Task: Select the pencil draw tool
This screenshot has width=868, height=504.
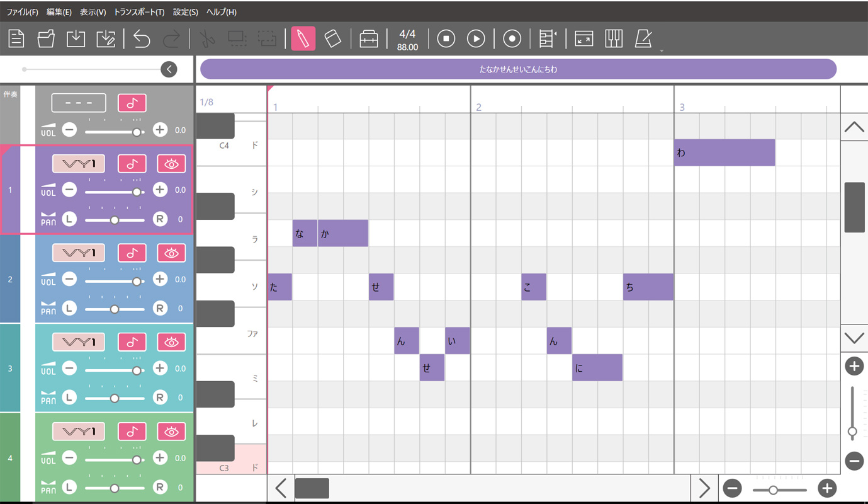Action: pyautogui.click(x=303, y=39)
